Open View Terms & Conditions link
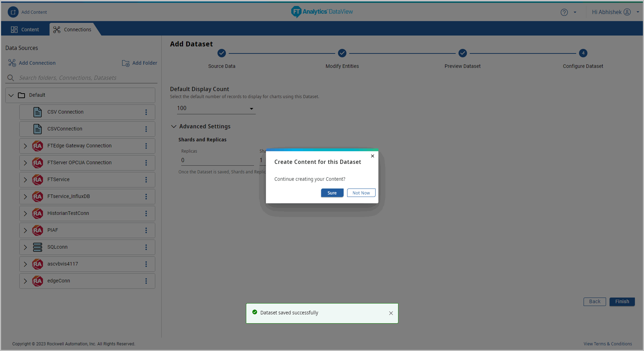The width and height of the screenshot is (644, 351). click(607, 344)
